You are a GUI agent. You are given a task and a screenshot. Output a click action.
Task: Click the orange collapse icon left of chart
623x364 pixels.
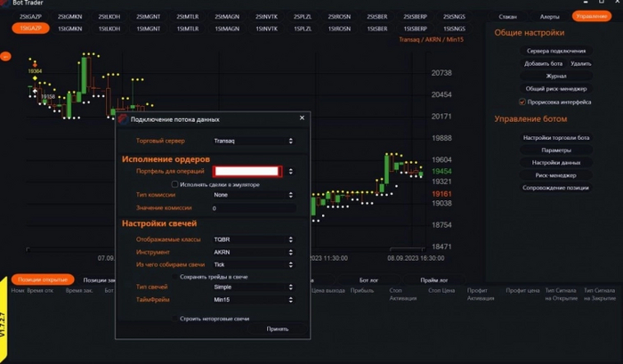[x=5, y=56]
